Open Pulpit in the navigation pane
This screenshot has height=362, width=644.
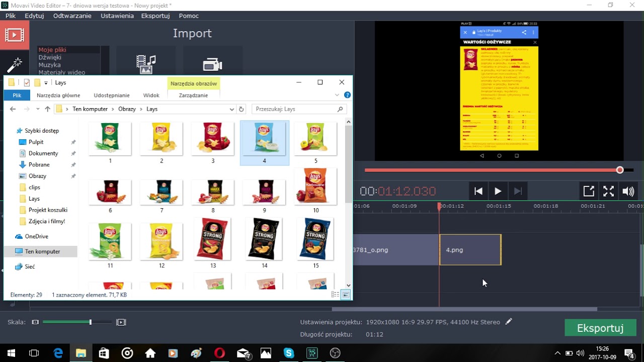(x=36, y=142)
